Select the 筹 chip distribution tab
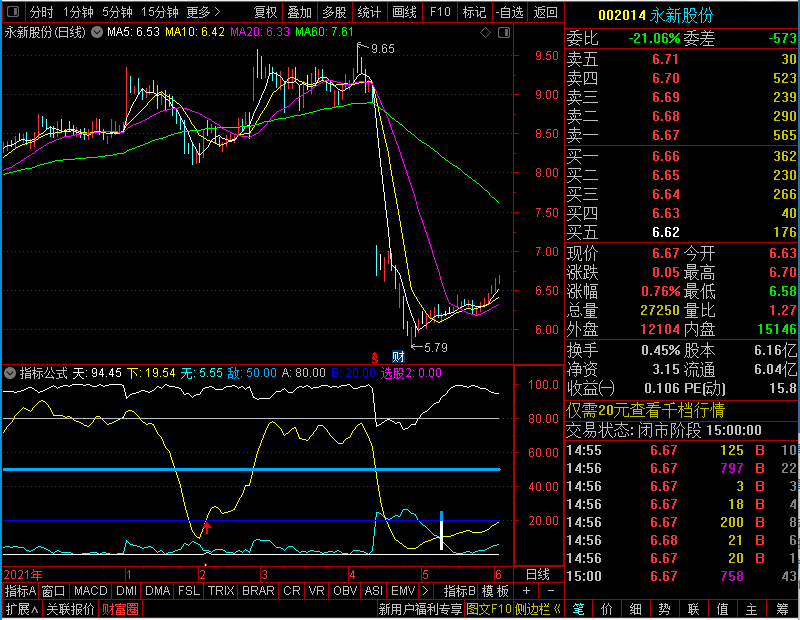 [x=782, y=609]
